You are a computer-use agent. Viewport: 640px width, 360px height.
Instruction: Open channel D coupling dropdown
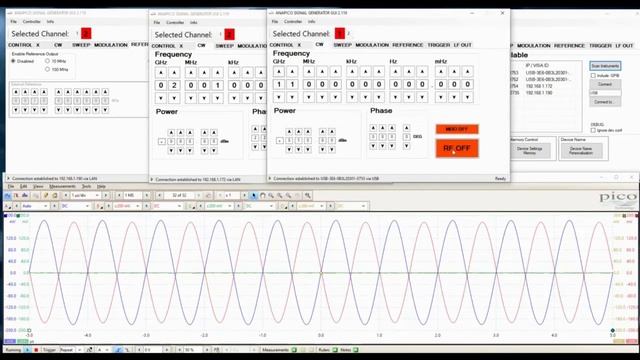pos(350,206)
